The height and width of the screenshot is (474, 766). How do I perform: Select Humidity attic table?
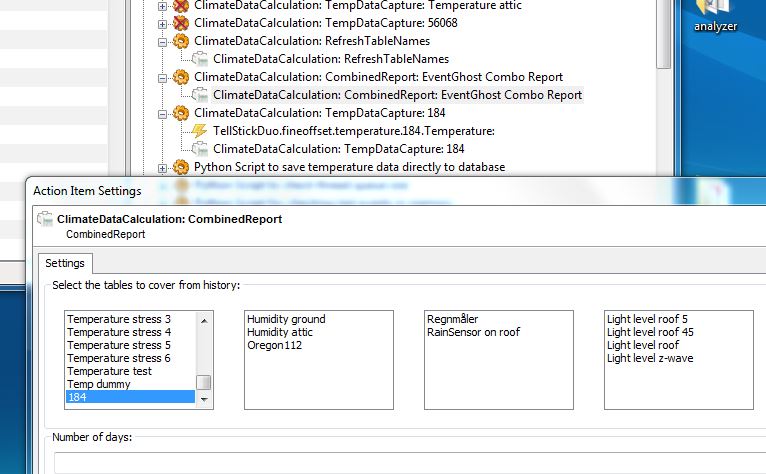point(280,332)
